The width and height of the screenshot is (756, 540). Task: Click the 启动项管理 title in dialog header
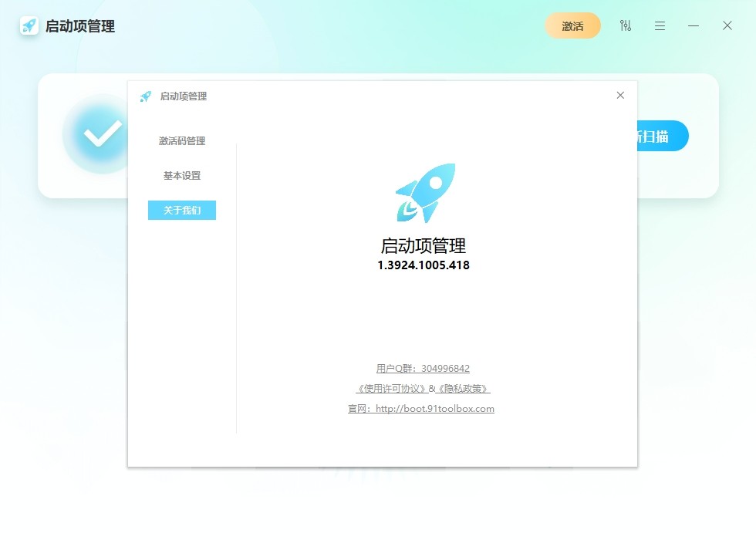pyautogui.click(x=184, y=96)
